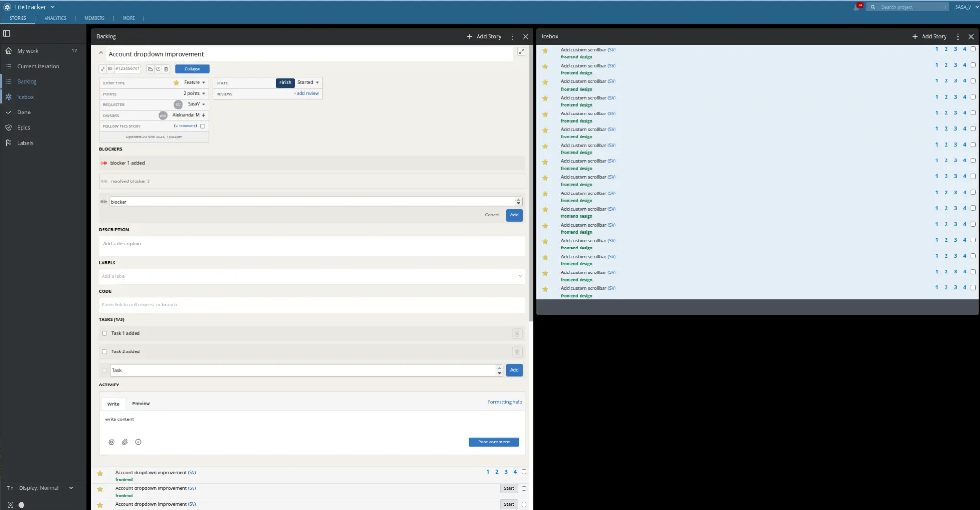Open the Started state dropdown
The image size is (980, 510).
pos(308,83)
